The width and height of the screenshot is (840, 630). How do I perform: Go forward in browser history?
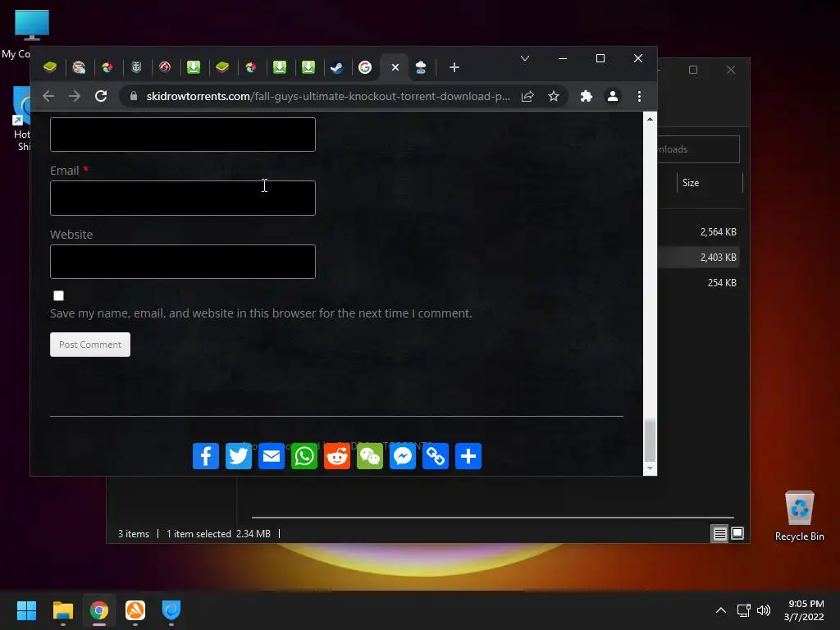(75, 97)
